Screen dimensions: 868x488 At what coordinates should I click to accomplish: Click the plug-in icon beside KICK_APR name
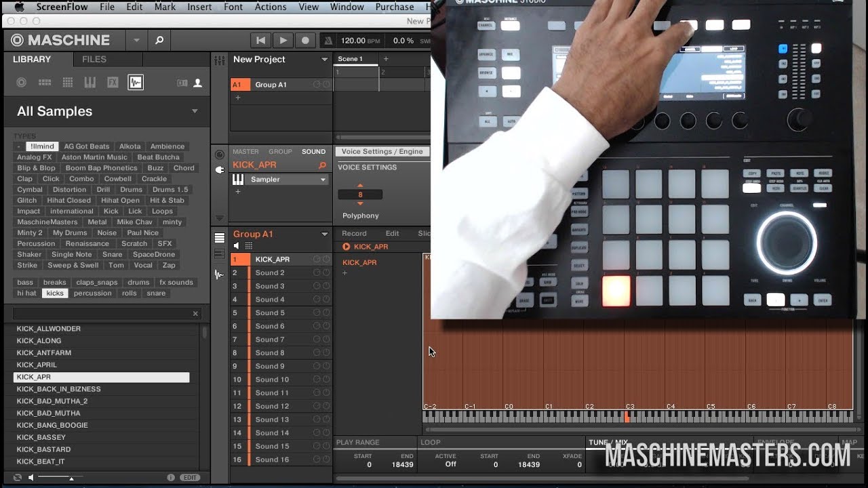[219, 169]
